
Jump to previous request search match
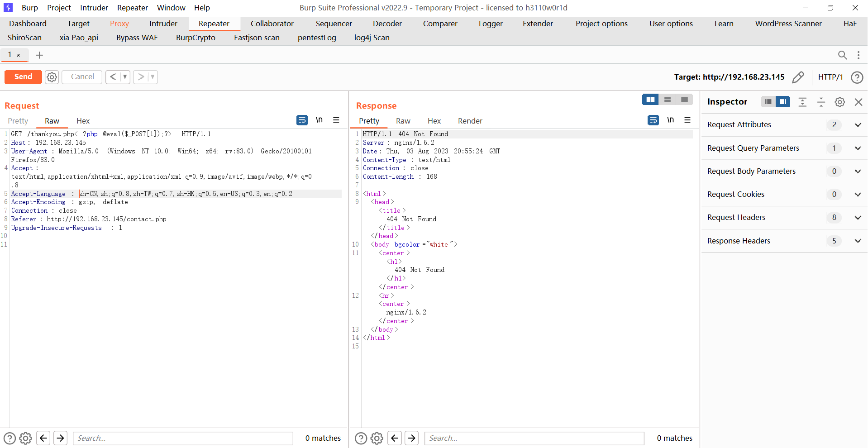43,438
